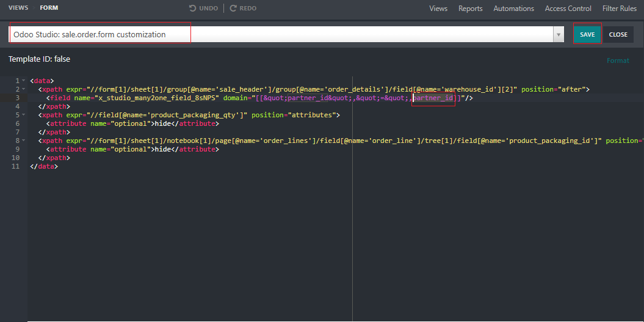Open the Views menu
The width and height of the screenshot is (644, 322).
click(438, 8)
